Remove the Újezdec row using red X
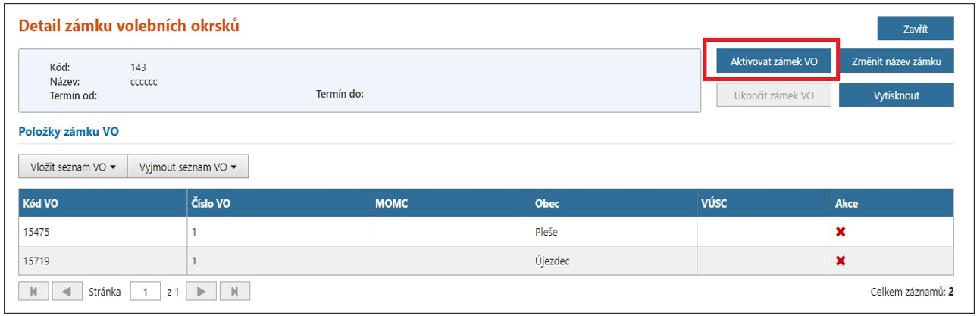The width and height of the screenshot is (980, 316). point(840,261)
